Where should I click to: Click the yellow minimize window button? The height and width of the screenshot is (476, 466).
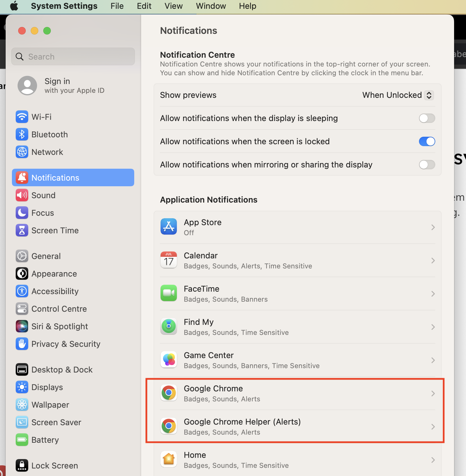pos(34,31)
